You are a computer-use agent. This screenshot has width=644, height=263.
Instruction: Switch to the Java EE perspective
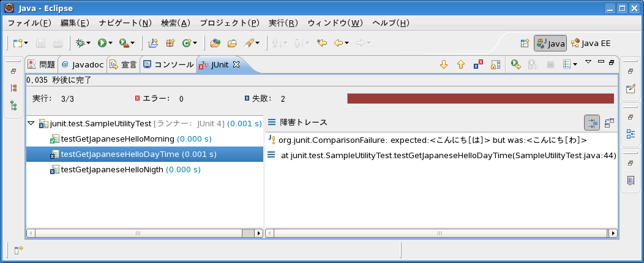tap(591, 43)
